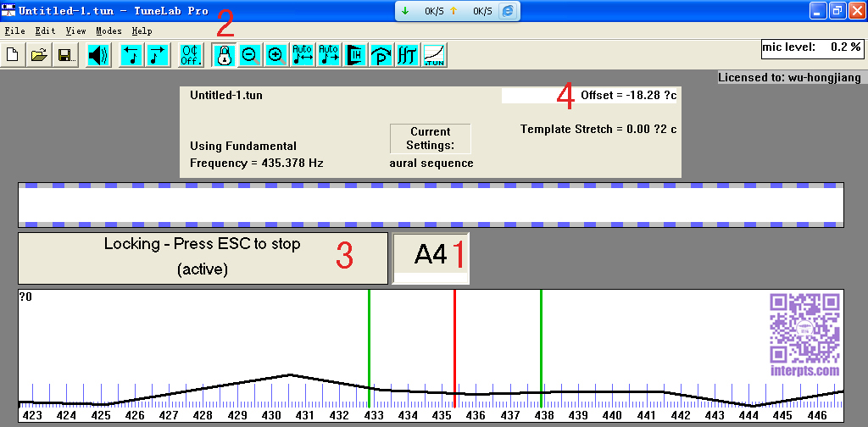Click the New file toolbar icon
Screen dimensions: 868x427
coord(14,56)
